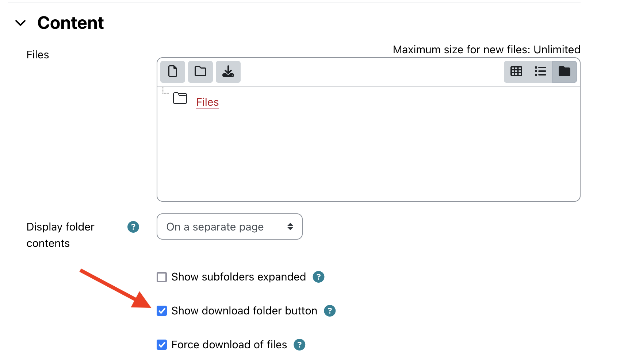This screenshot has height=364, width=620.
Task: Click the Files folder icon in tree
Action: coord(180,98)
